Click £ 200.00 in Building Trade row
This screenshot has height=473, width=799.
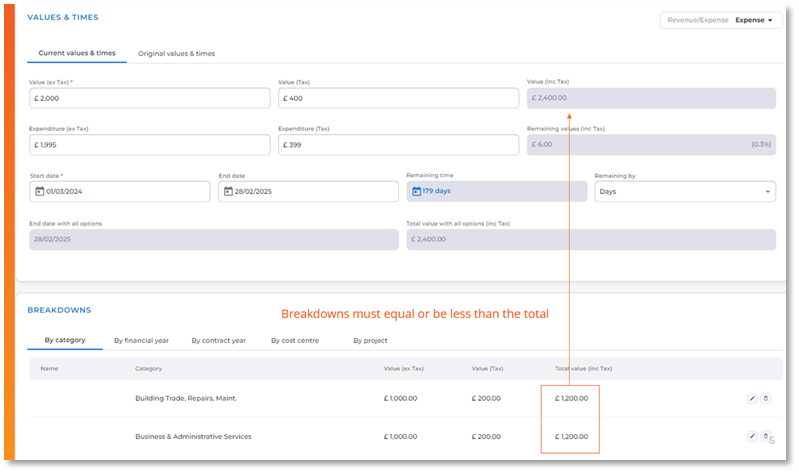pyautogui.click(x=486, y=399)
